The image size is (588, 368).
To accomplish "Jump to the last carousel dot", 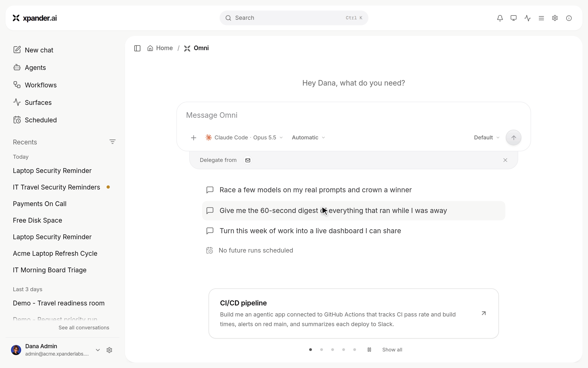I will [x=354, y=350].
